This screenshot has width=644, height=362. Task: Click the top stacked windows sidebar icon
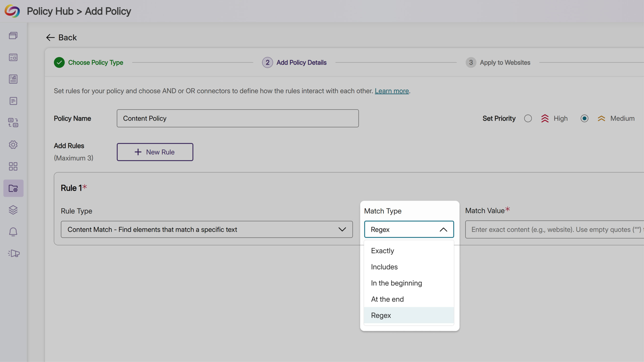(x=13, y=35)
